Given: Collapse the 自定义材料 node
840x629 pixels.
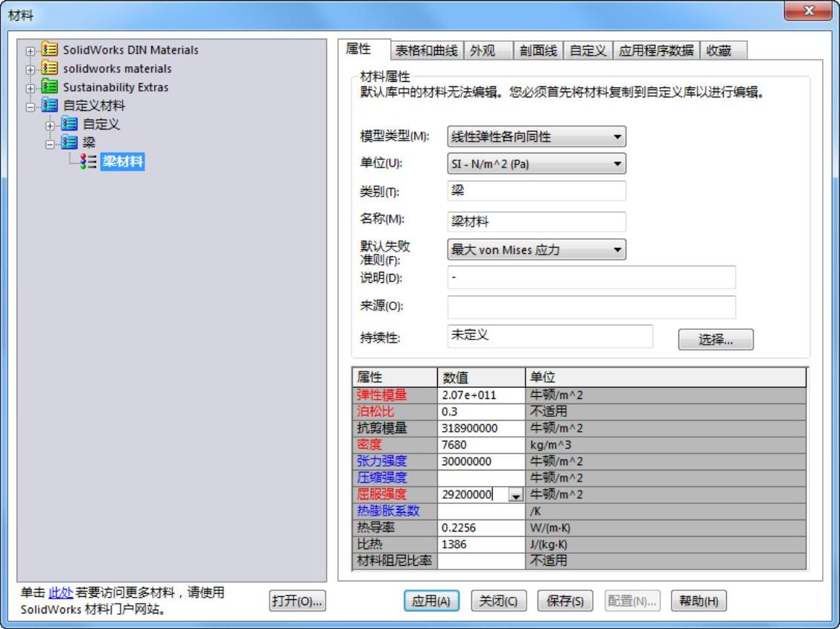Looking at the screenshot, I should coord(31,107).
